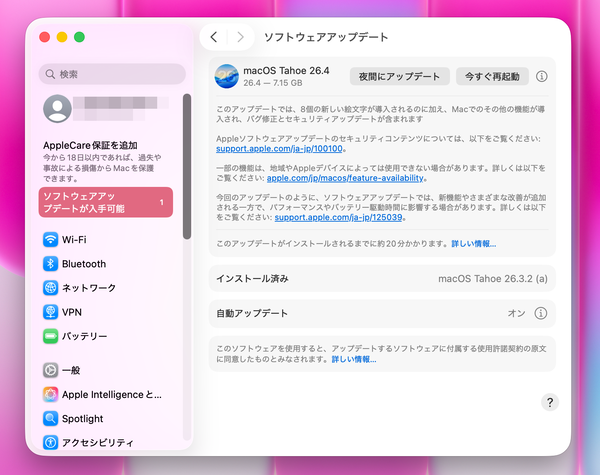Image resolution: width=600 pixels, height=475 pixels.
Task: Open info for 自動アップデート row
Action: [540, 313]
